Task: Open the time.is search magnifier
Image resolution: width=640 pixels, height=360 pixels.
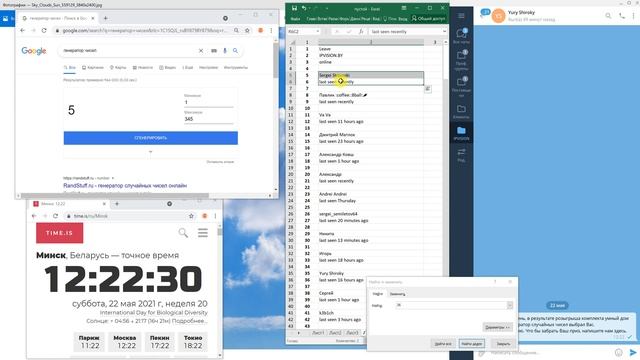Action: pyautogui.click(x=183, y=233)
